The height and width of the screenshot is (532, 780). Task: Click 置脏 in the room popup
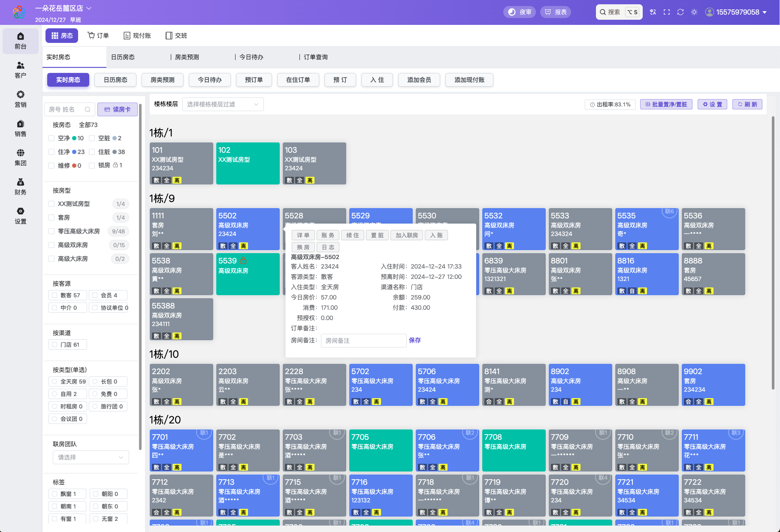pos(378,235)
